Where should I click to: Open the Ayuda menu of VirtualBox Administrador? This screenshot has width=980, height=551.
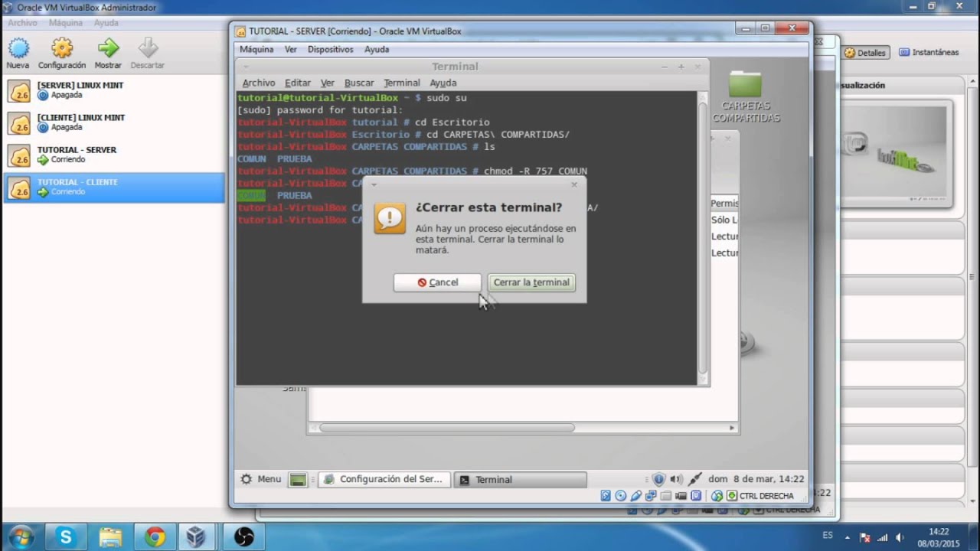click(x=106, y=23)
